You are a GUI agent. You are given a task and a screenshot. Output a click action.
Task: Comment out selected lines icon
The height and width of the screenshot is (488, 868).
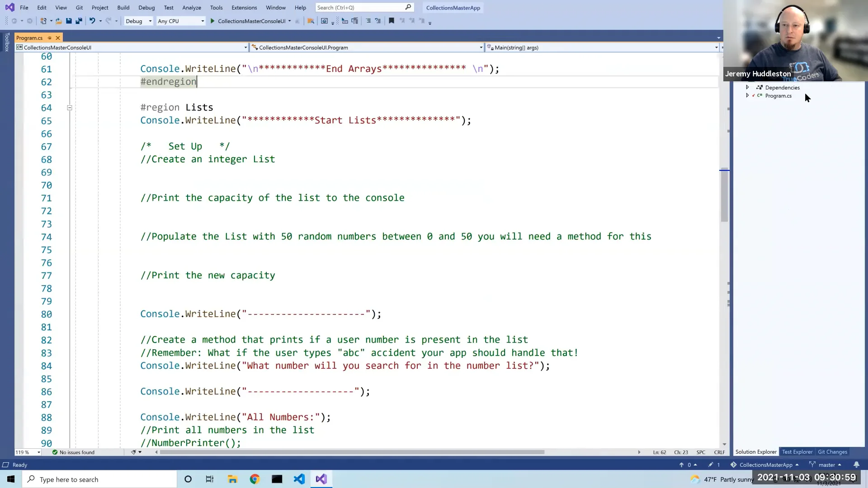(x=368, y=21)
